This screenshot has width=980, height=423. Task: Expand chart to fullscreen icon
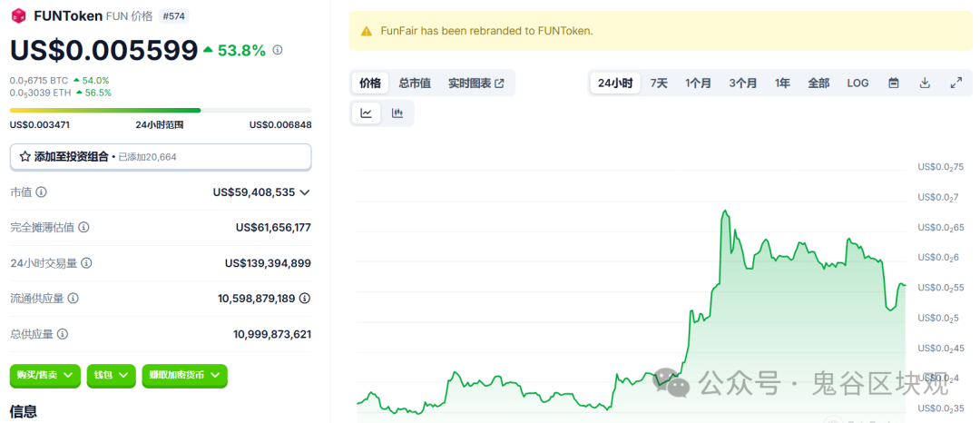coord(956,83)
